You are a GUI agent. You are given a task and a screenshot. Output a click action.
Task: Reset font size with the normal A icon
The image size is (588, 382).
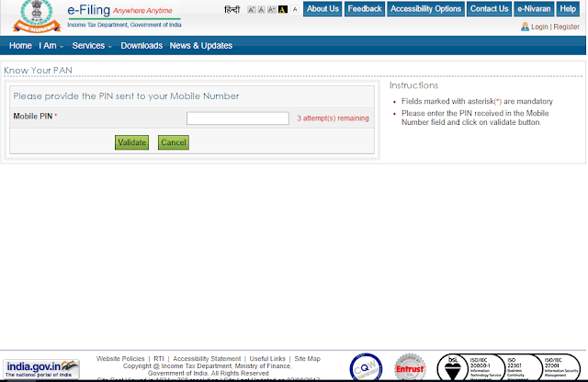pos(261,9)
